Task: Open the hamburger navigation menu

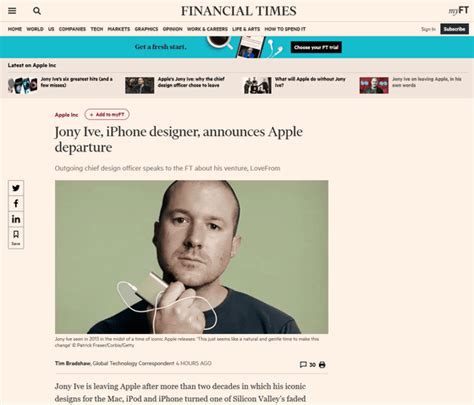Action: tap(12, 11)
